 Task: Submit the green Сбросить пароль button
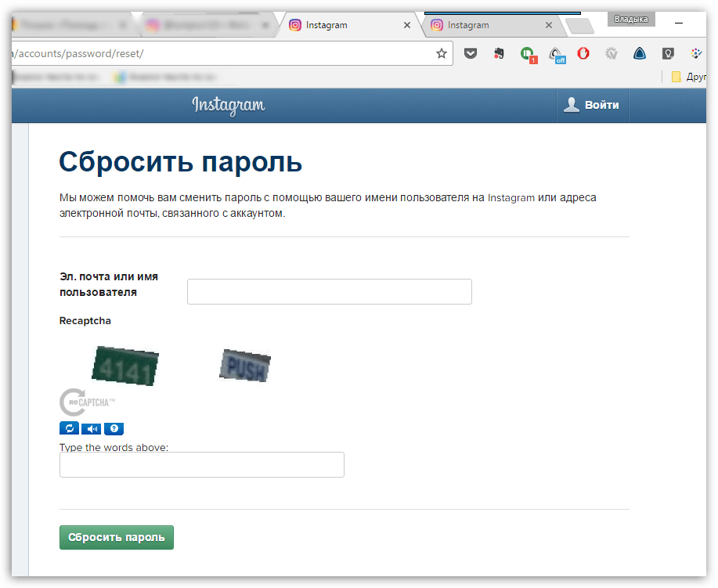117,537
